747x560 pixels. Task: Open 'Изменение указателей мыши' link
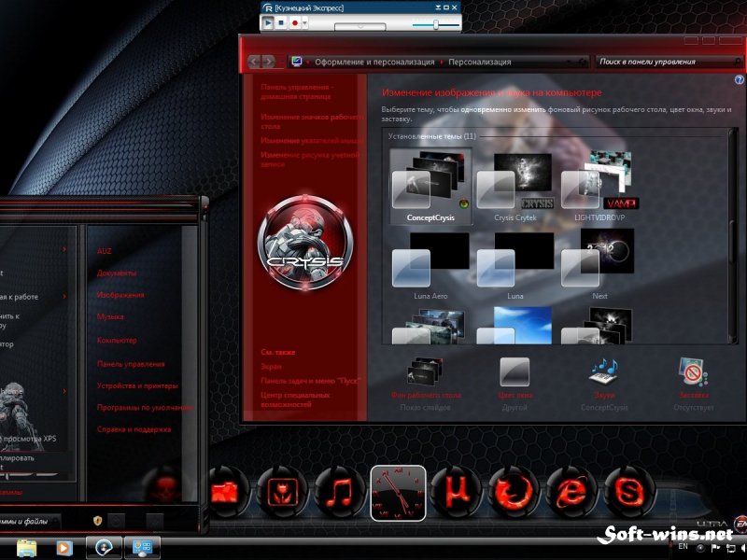[312, 141]
